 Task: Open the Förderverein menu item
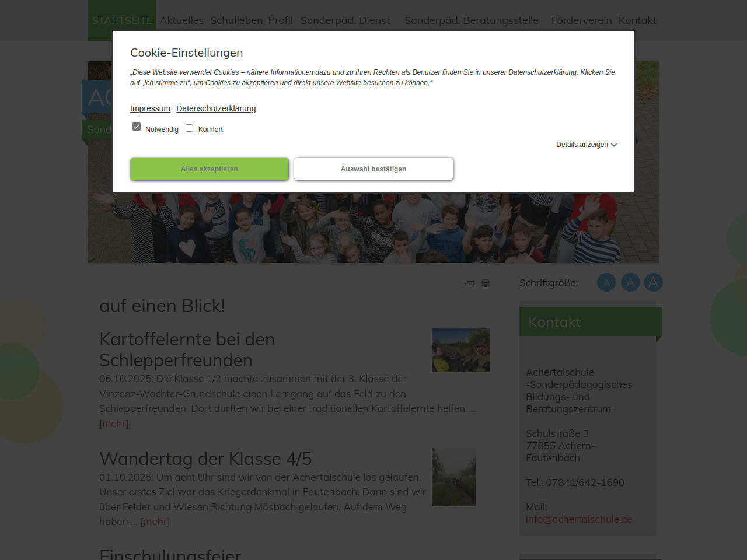pos(581,20)
